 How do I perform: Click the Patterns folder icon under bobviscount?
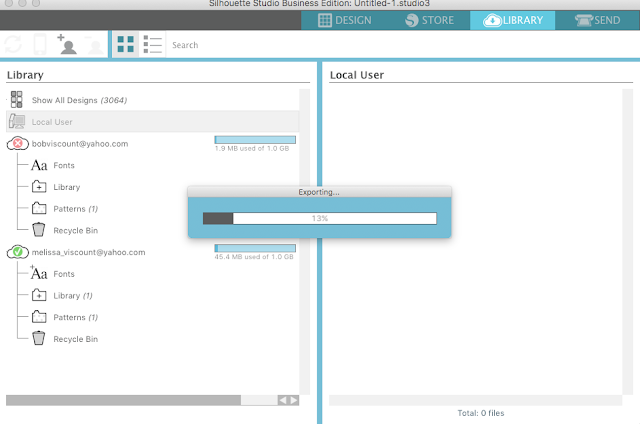tap(39, 208)
